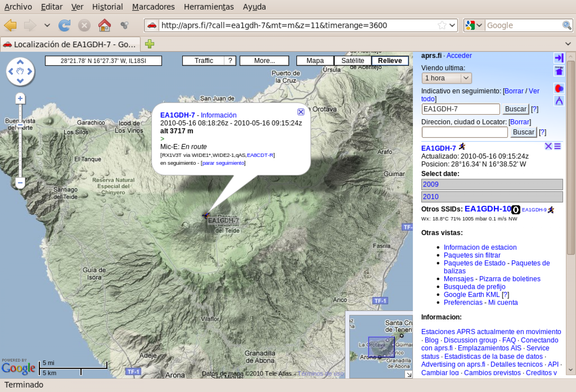Click the Direccion, ciudad o Locator input field
Viewport: 576px width, 392px height.
464,132
